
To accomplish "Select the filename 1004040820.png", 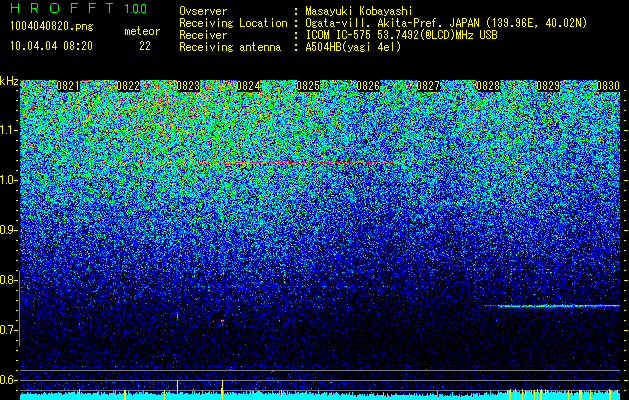I will pos(52,26).
